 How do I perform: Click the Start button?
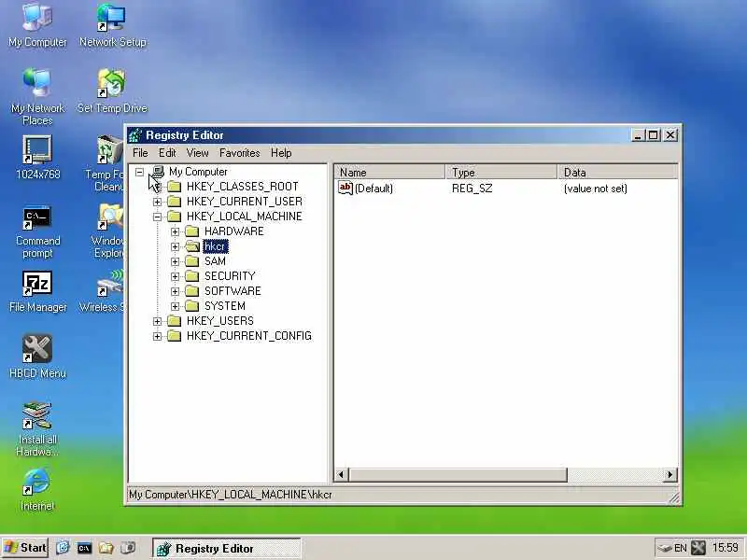click(25, 548)
